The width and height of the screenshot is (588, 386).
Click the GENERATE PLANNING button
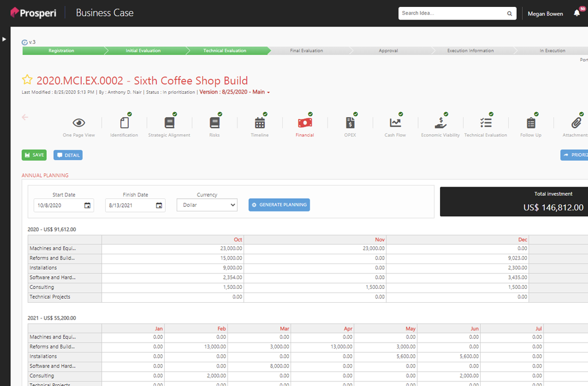(x=279, y=205)
